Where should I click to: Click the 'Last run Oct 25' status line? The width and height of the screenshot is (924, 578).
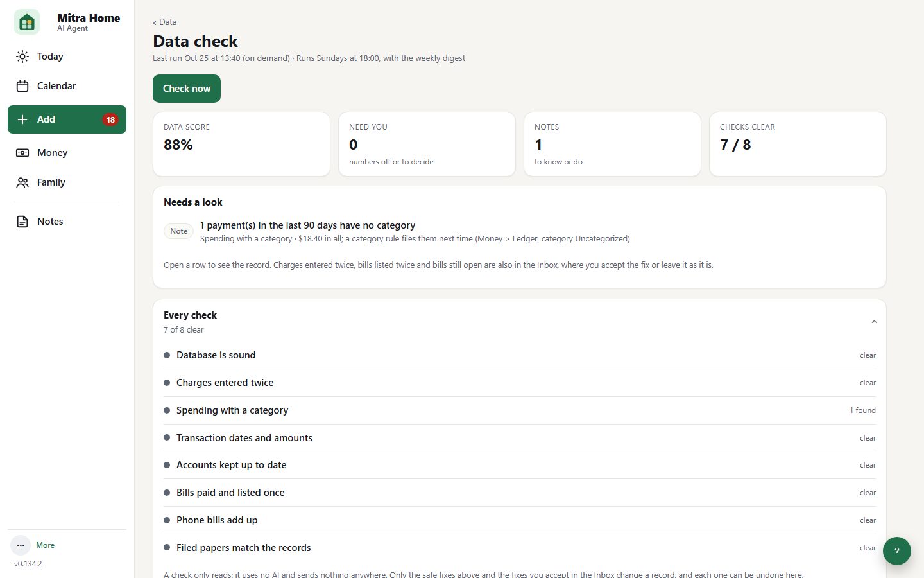(309, 58)
